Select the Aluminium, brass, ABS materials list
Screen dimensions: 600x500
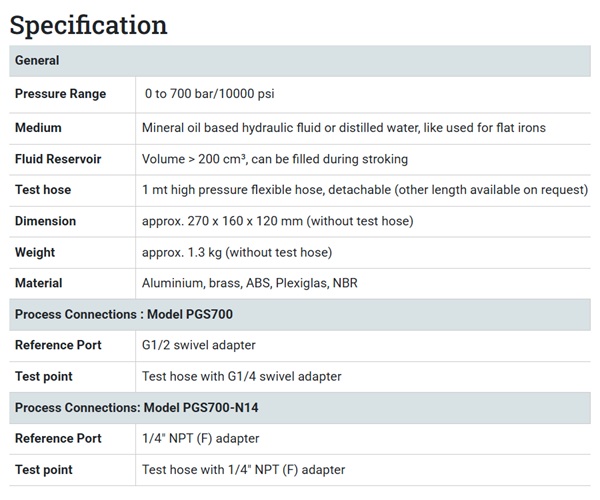coord(249,283)
